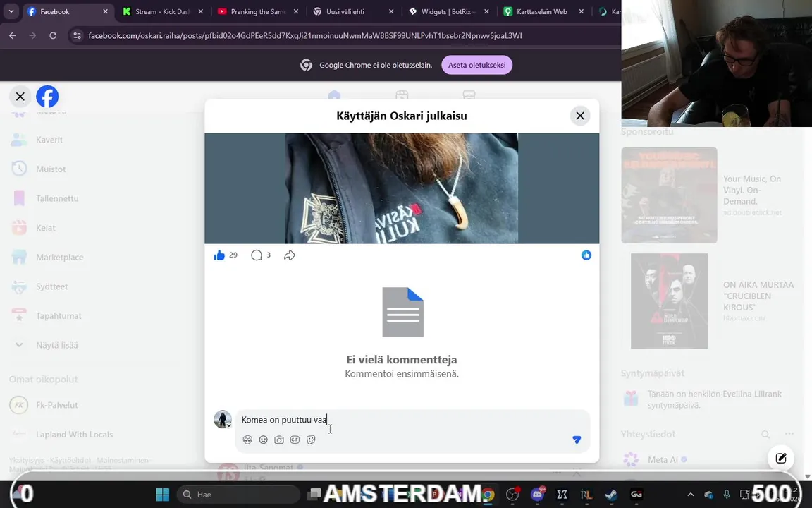The image size is (812, 508).
Task: Open Marketplace in the left sidebar
Action: click(59, 257)
